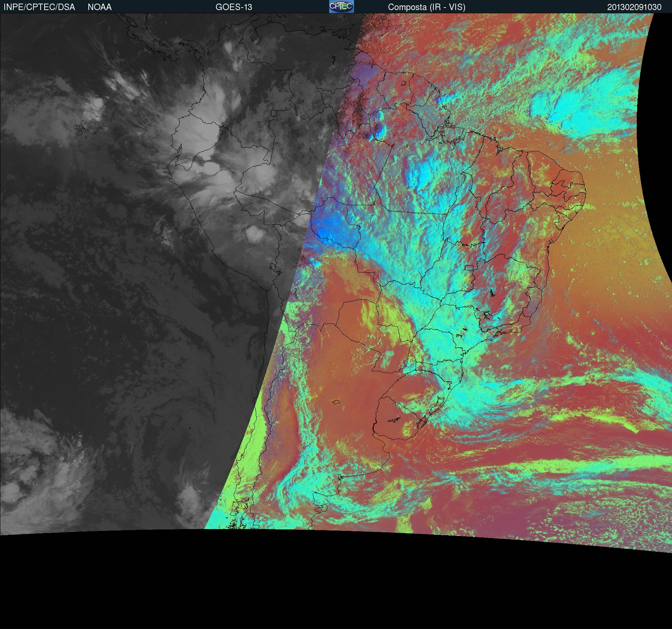The height and width of the screenshot is (629, 672).
Task: Click the GOES-13 satellite label
Action: [234, 7]
